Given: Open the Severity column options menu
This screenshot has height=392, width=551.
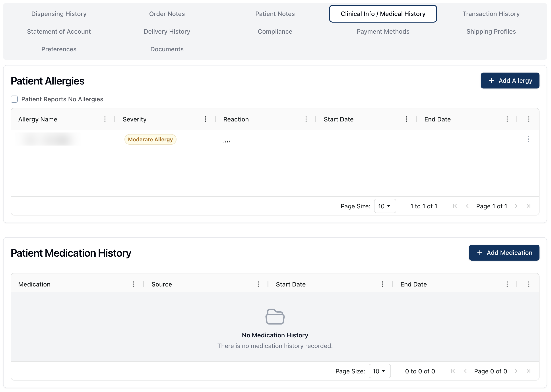Looking at the screenshot, I should pos(206,119).
